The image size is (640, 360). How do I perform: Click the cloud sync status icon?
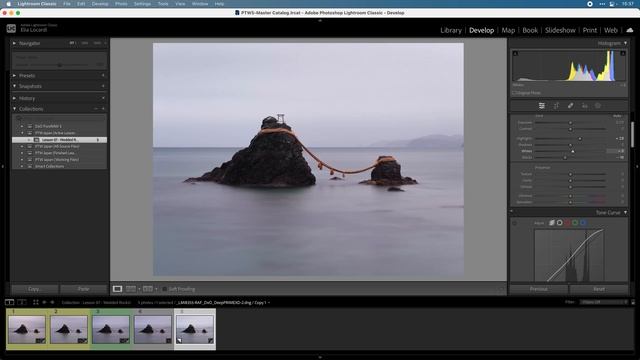[630, 30]
